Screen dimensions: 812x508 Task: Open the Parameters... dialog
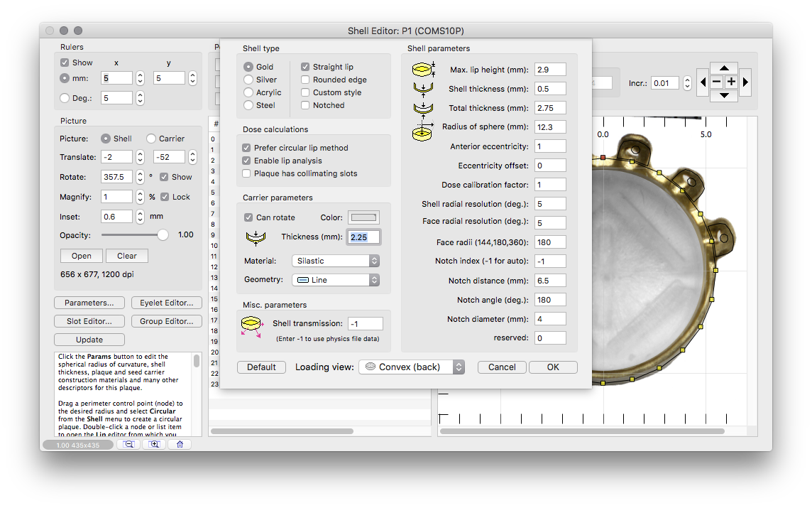tap(89, 303)
